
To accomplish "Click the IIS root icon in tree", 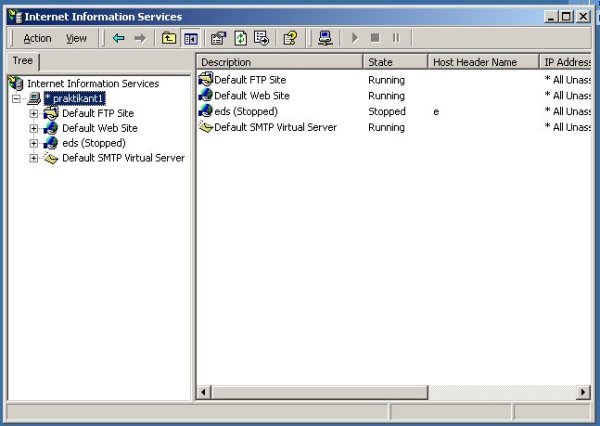I will (16, 83).
